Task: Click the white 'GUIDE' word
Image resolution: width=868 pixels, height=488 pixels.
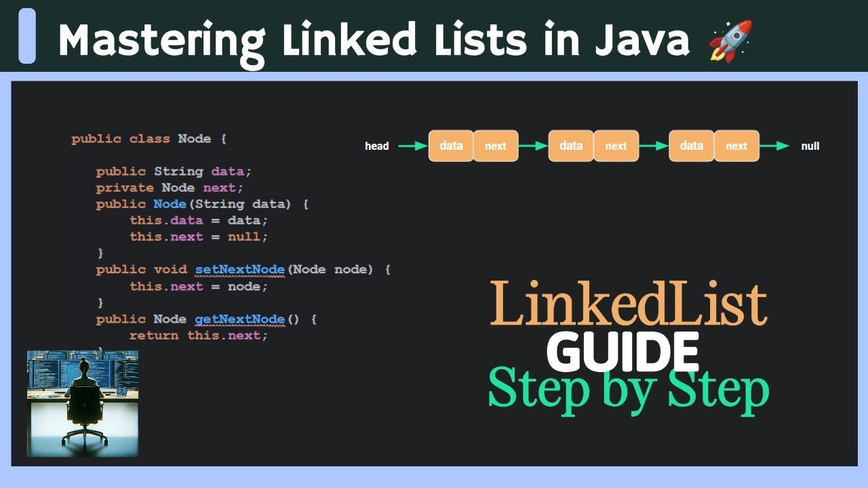Action: (623, 352)
